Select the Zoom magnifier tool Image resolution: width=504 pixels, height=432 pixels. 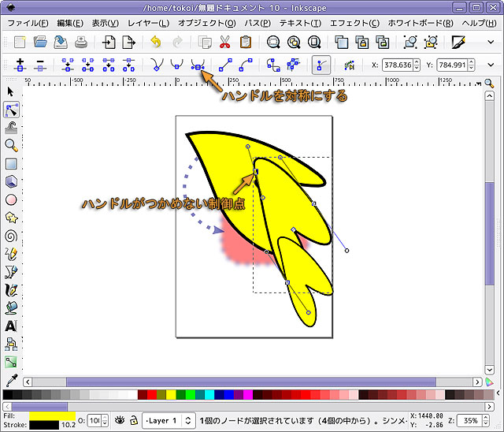[11, 145]
